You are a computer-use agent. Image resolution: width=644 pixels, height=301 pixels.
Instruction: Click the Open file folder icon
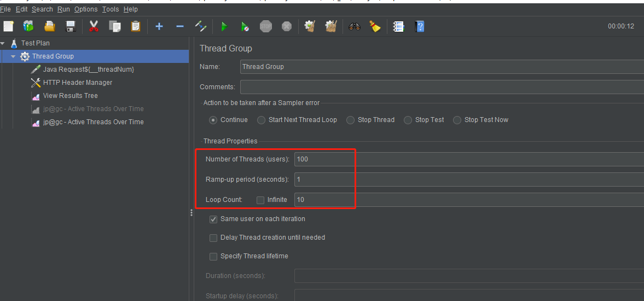tap(50, 27)
